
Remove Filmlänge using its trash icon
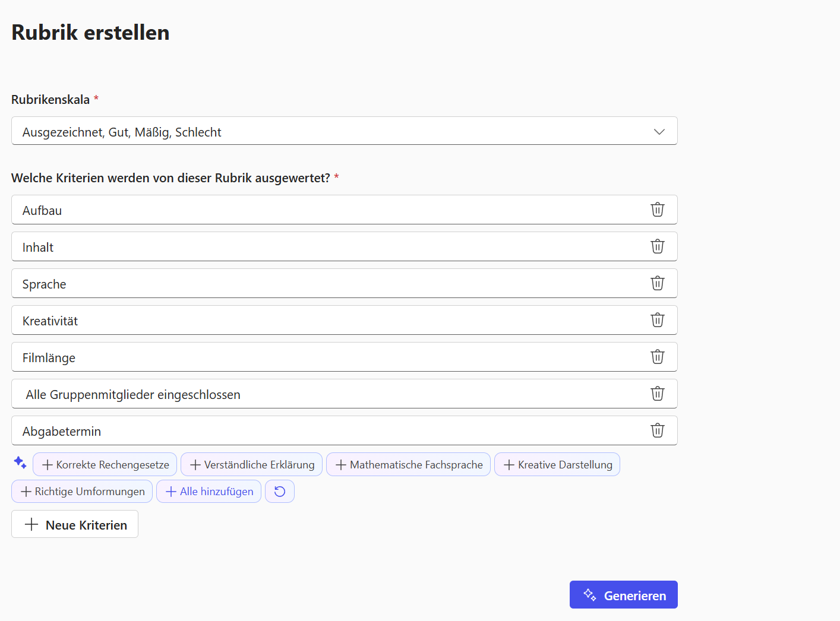657,357
